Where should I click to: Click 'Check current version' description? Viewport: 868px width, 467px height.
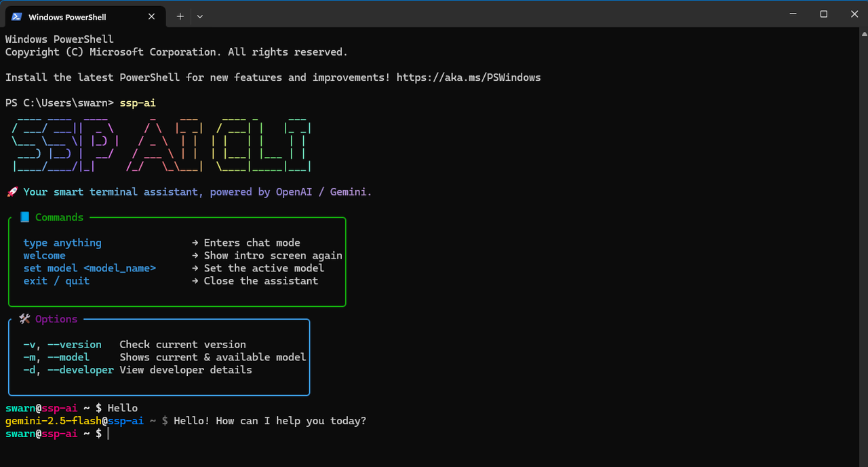[183, 345]
